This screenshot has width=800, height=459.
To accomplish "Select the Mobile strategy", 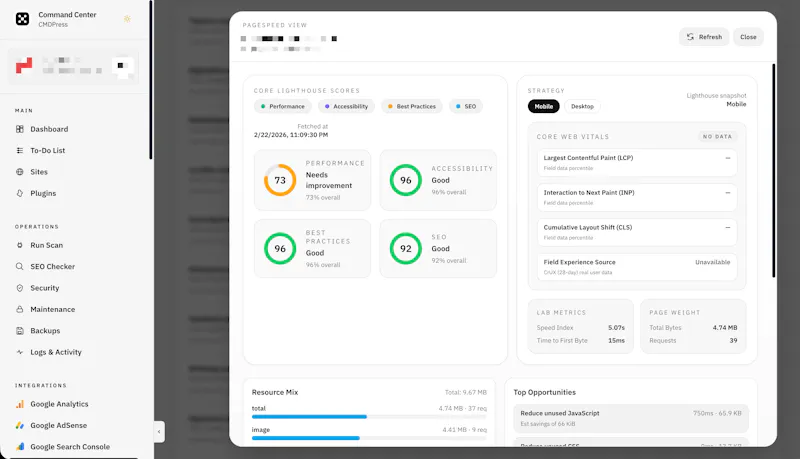I will pos(544,107).
